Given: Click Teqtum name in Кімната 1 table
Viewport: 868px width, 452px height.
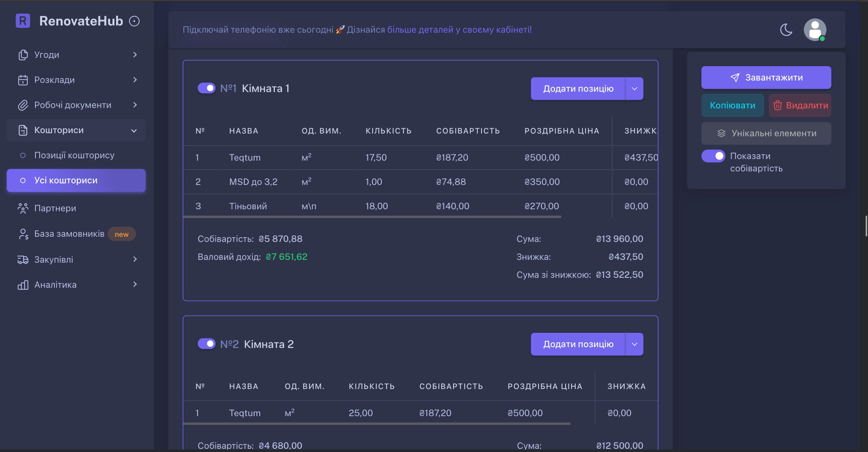Looking at the screenshot, I should pos(245,157).
